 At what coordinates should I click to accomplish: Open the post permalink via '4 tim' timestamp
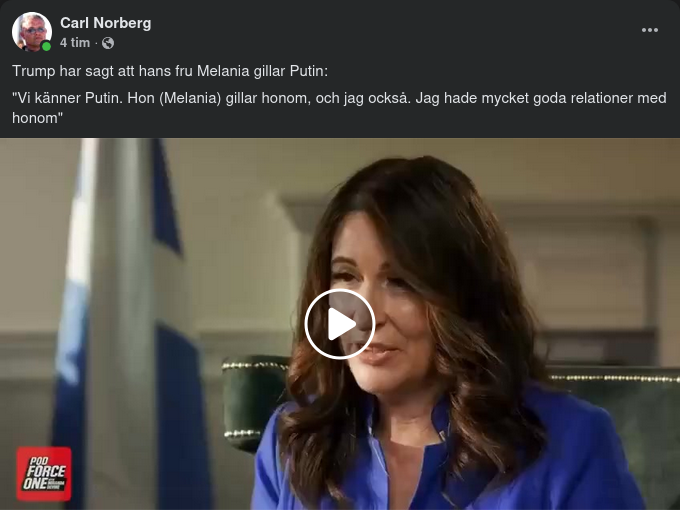coord(75,43)
